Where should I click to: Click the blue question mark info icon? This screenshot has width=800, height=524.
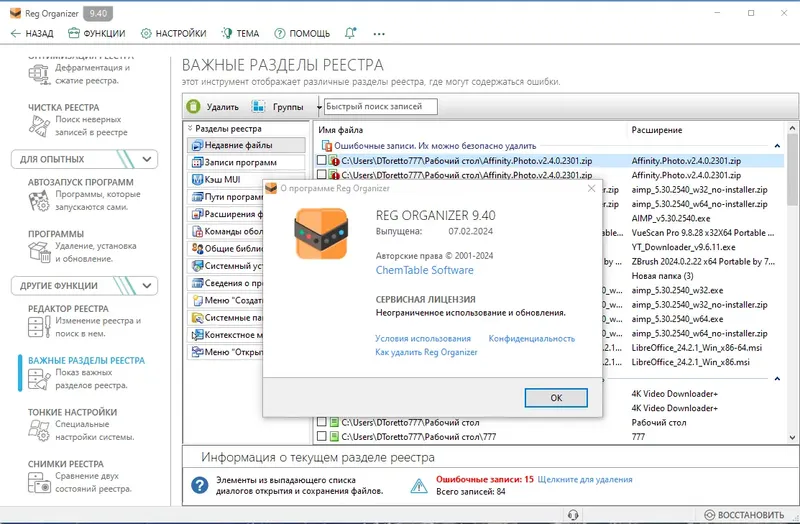(199, 485)
